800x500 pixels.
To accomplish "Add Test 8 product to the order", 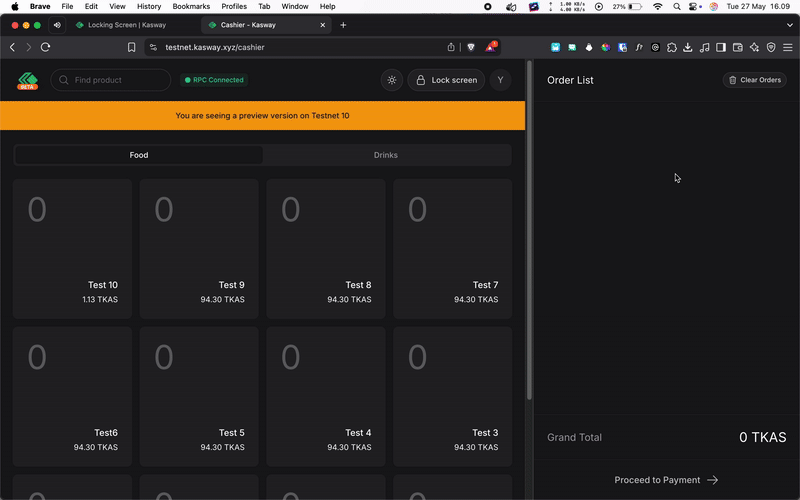I will pos(326,249).
